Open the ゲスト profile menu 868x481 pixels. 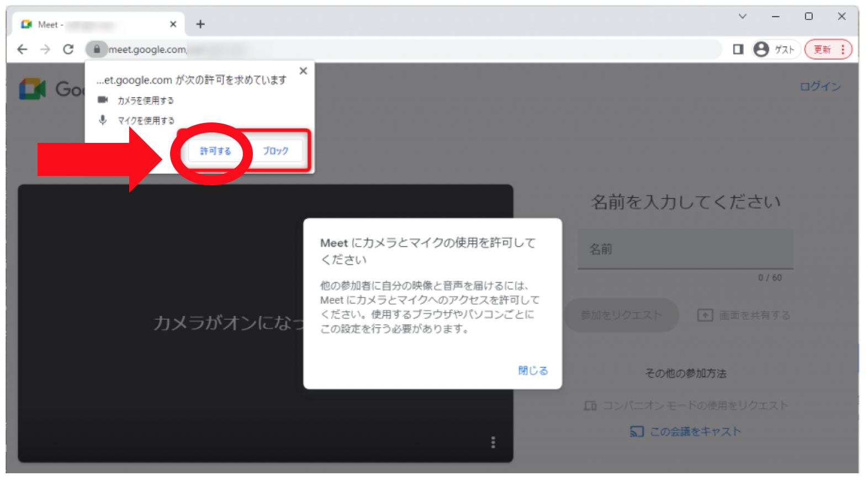pyautogui.click(x=775, y=50)
